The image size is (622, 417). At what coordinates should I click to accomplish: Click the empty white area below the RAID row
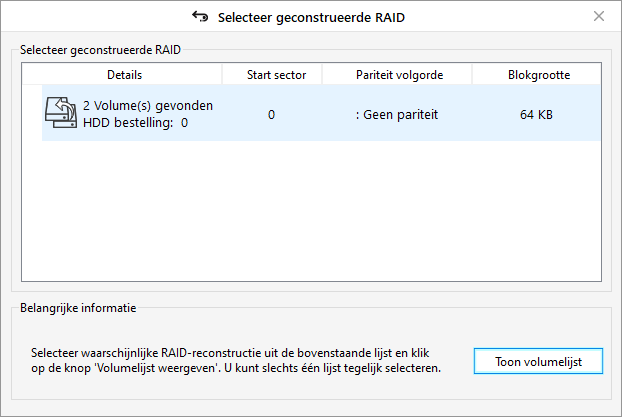[311, 210]
